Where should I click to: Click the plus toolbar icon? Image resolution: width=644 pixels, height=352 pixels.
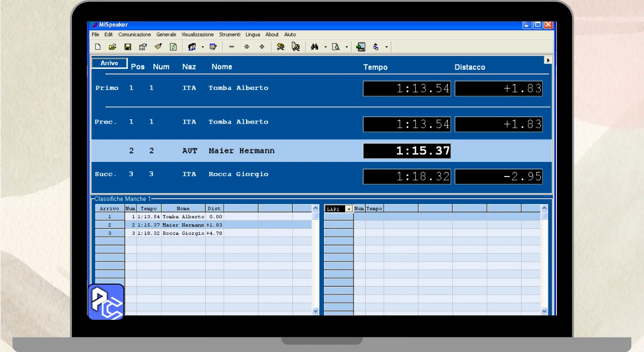(x=262, y=47)
